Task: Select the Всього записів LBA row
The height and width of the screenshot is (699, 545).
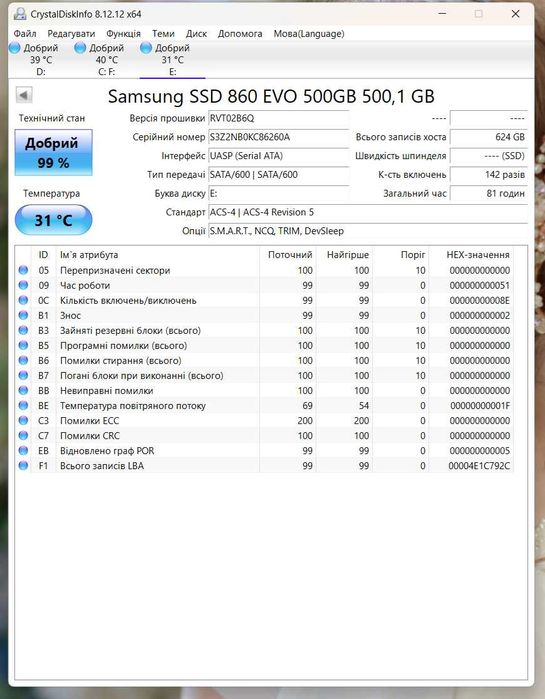Action: (265, 466)
